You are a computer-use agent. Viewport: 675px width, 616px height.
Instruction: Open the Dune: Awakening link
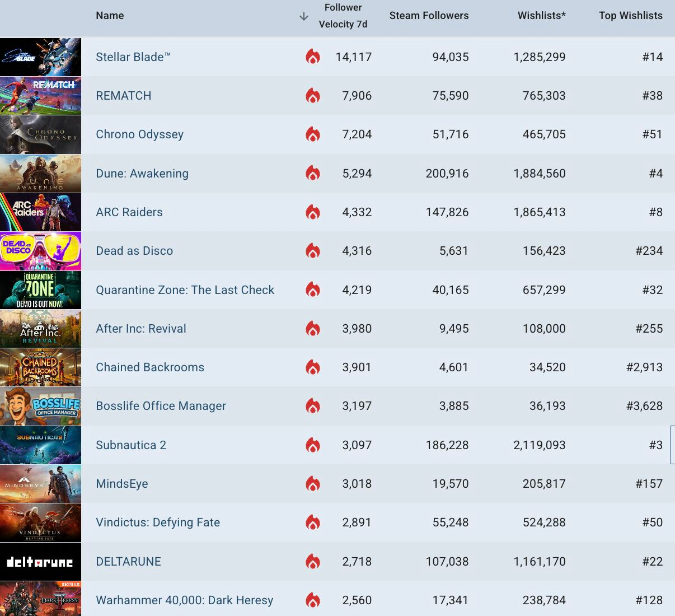[x=142, y=174]
